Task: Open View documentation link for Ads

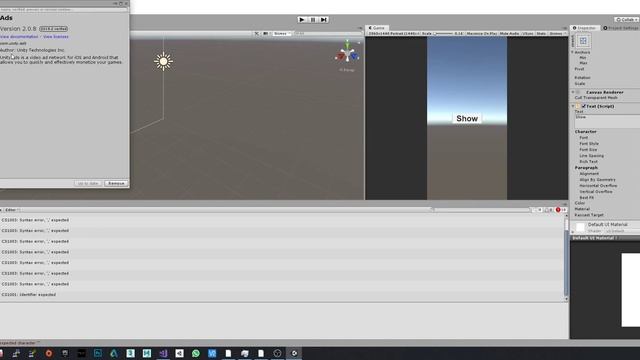Action: [x=19, y=37]
